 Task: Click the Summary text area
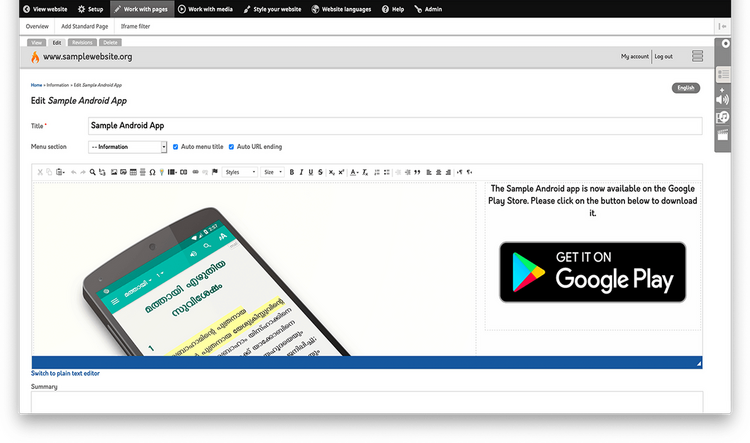(367, 402)
